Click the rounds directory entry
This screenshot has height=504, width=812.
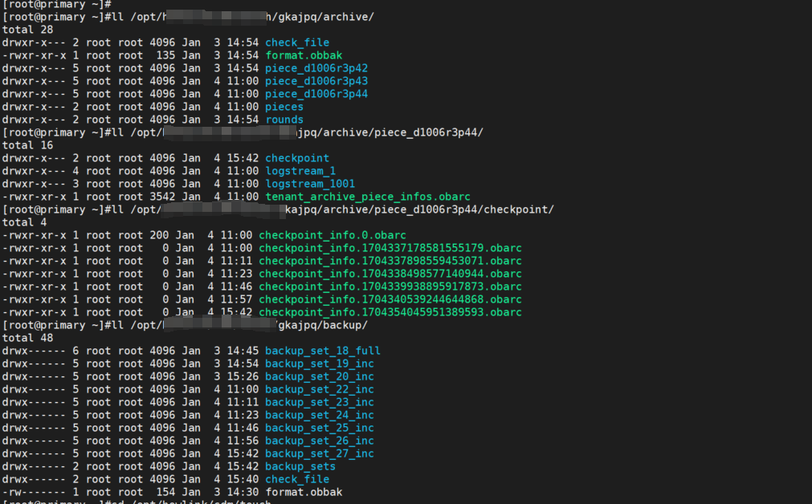284,120
